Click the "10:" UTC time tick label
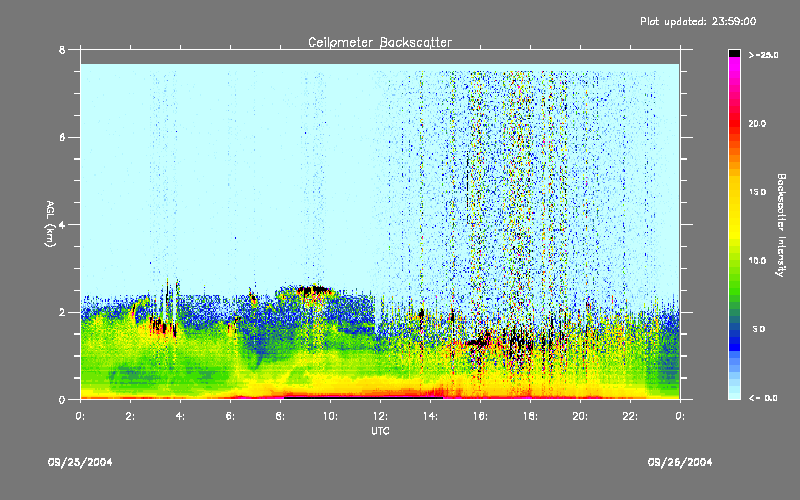The height and width of the screenshot is (500, 800). (x=330, y=416)
